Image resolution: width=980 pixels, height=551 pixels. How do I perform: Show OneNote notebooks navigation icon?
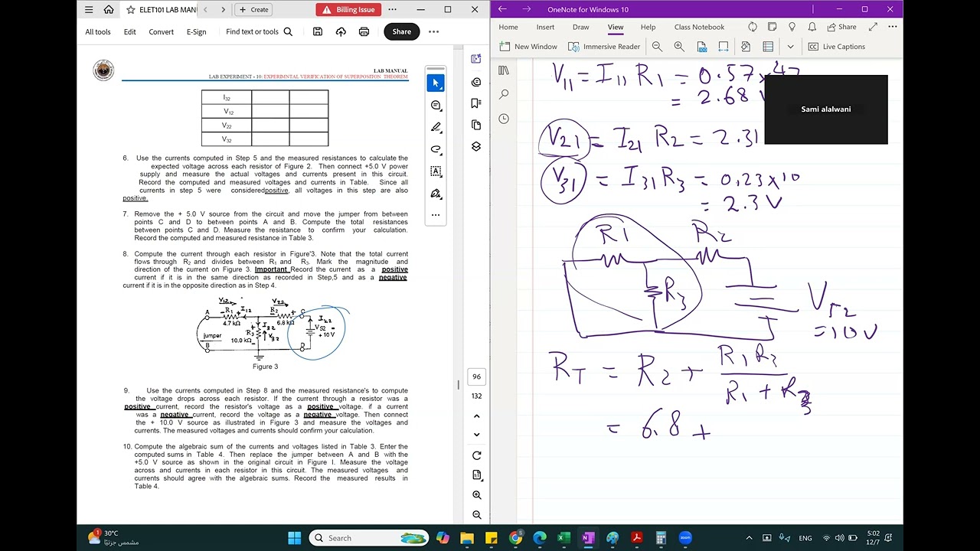(x=504, y=70)
